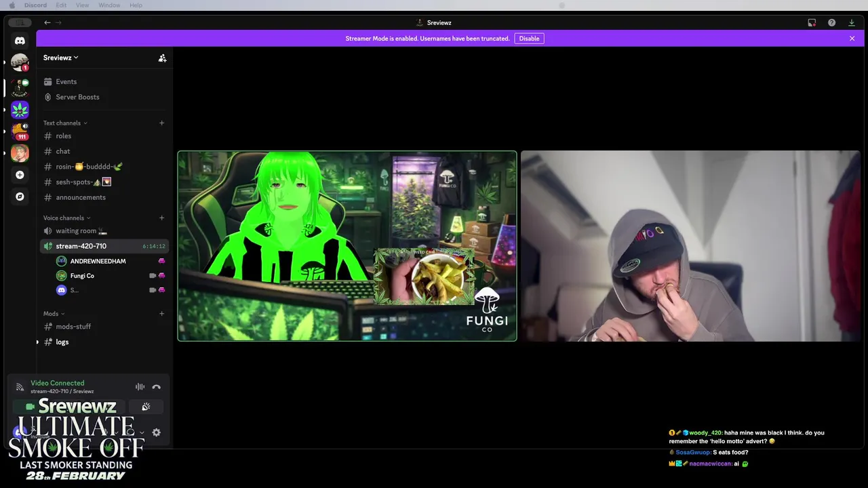
Task: Open User Settings gear icon
Action: [x=156, y=432]
